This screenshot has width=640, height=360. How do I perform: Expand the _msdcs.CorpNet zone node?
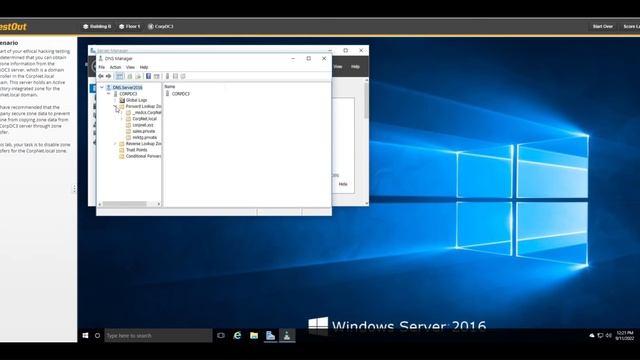(122, 113)
